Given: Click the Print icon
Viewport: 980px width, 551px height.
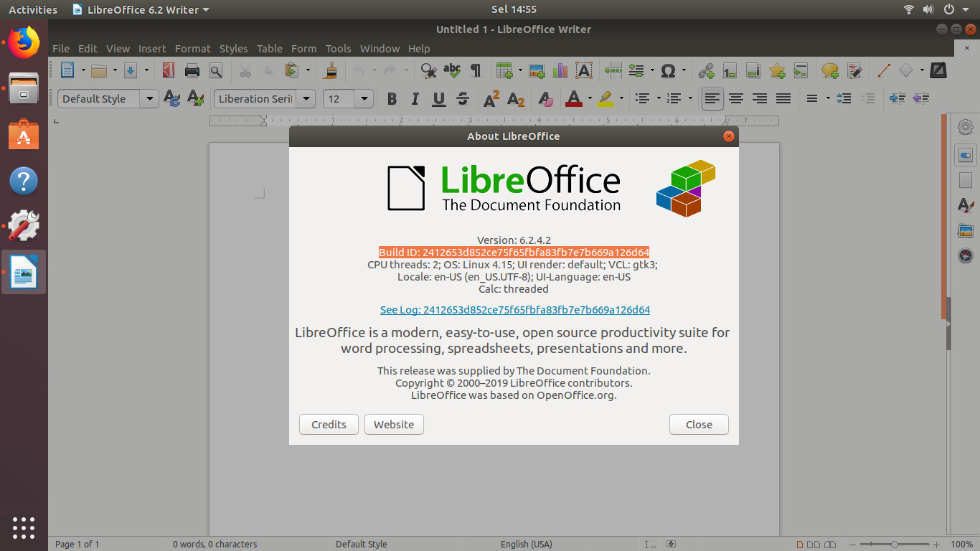Looking at the screenshot, I should pos(192,70).
